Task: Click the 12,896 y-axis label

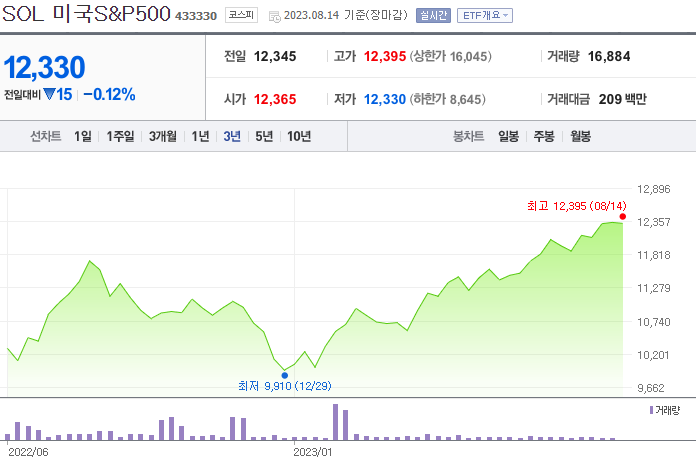Action: (x=653, y=189)
